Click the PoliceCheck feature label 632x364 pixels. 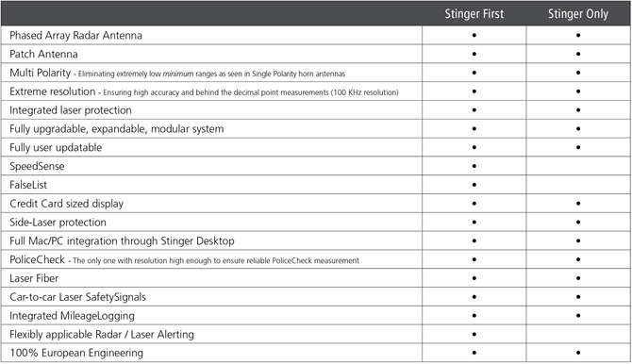(x=37, y=259)
